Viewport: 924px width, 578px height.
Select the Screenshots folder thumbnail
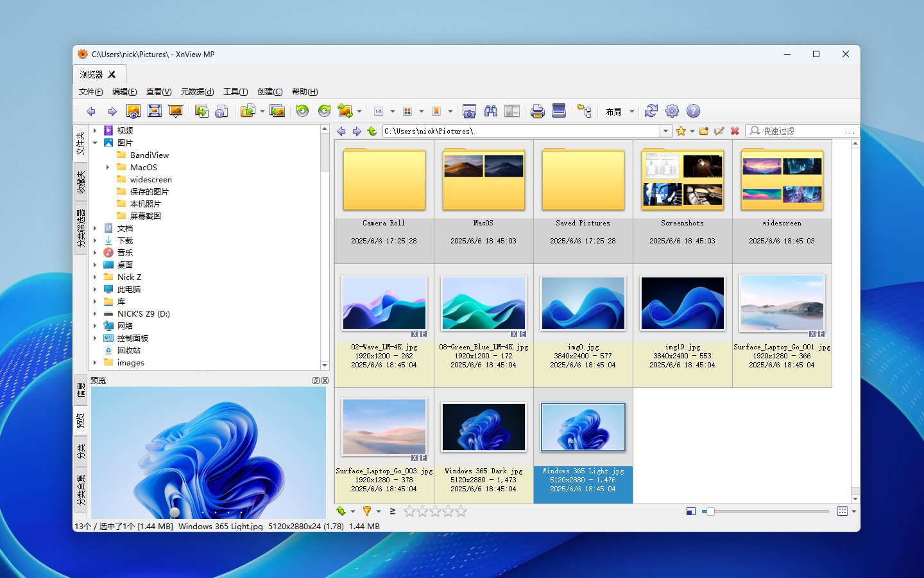[x=683, y=202]
